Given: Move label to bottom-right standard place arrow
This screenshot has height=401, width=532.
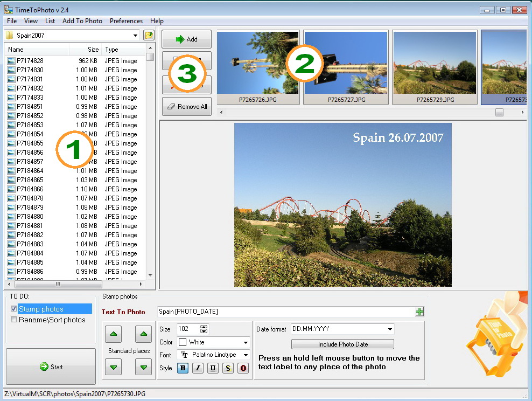Looking at the screenshot, I should 144,367.
